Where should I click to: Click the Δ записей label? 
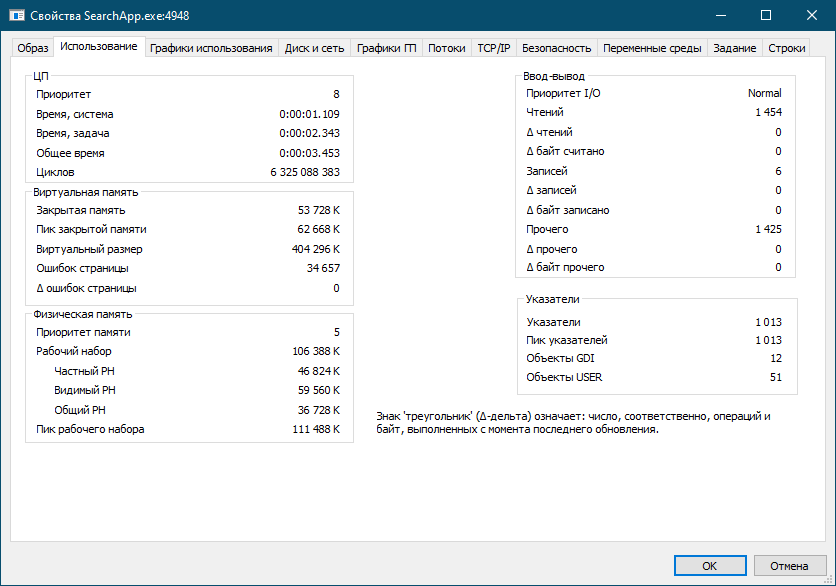tap(551, 190)
